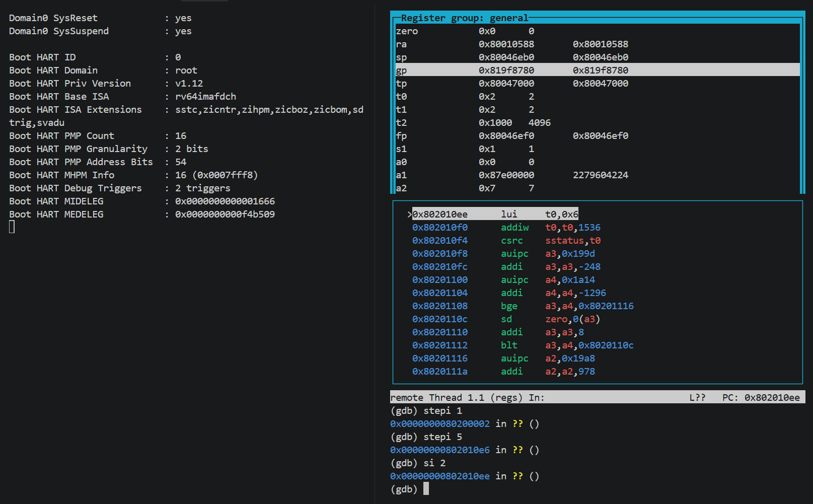
Task: Click the output address 0x0000000080200002
Action: tap(440, 424)
